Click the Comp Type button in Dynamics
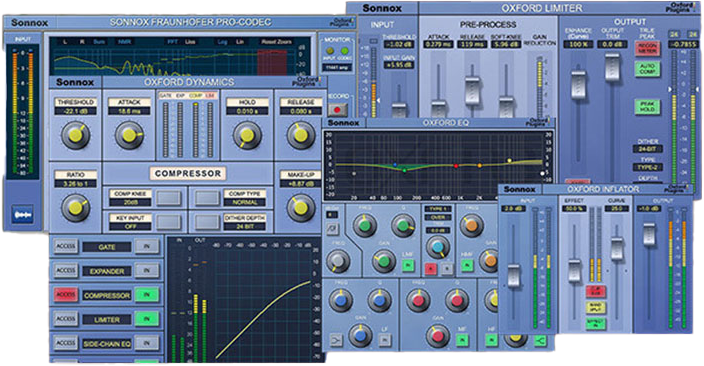This screenshot has width=704, height=366. pos(207,198)
